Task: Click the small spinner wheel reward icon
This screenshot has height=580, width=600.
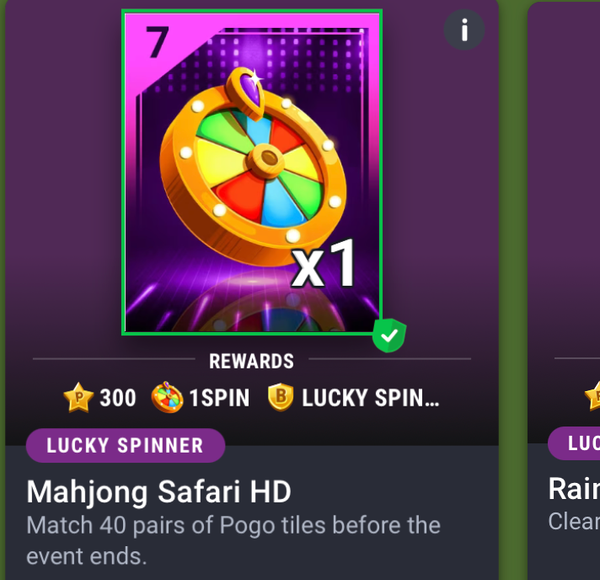Action: (x=167, y=398)
